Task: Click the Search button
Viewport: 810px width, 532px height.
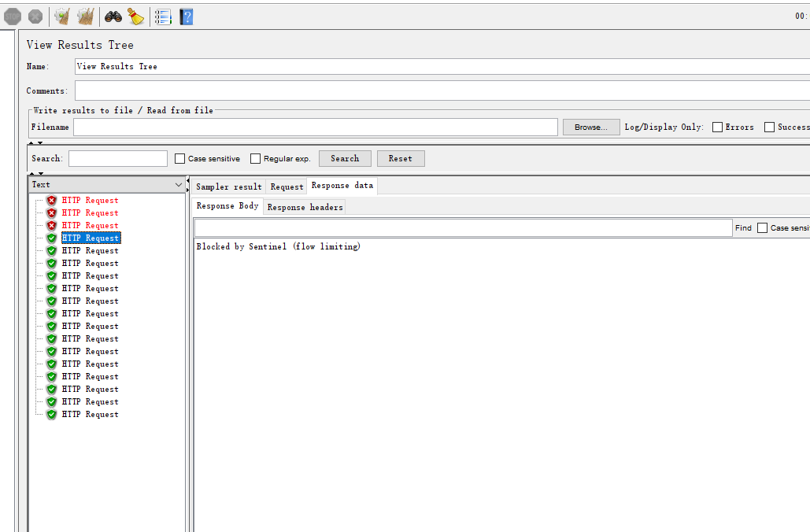Action: coord(345,158)
